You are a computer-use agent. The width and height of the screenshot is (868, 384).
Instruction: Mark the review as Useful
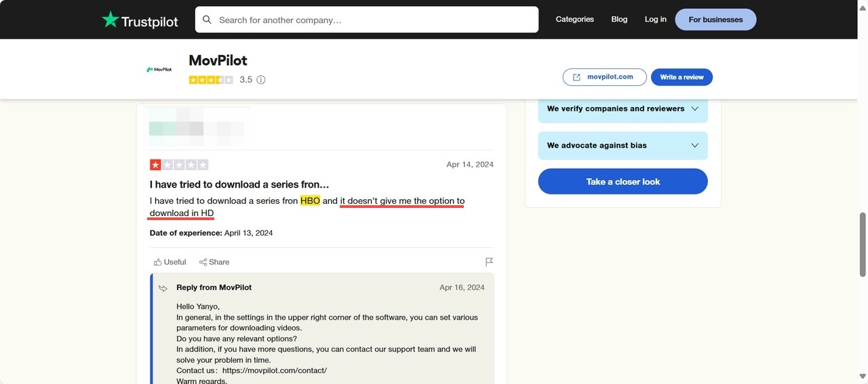[x=170, y=262]
